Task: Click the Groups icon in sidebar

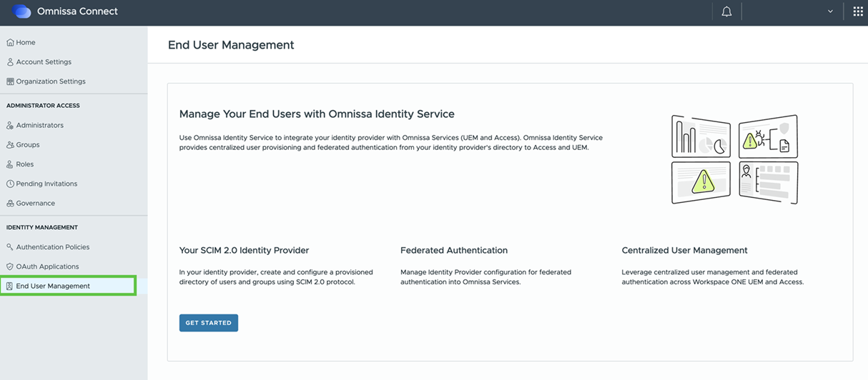Action: pos(10,145)
